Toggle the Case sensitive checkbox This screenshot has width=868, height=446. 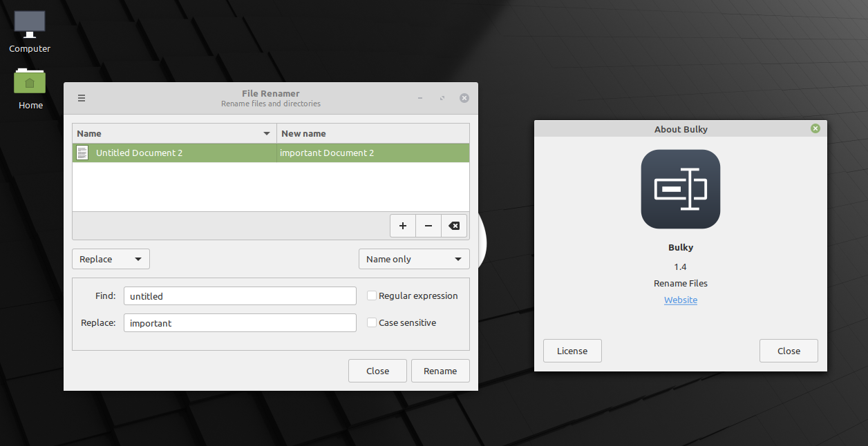click(x=372, y=322)
